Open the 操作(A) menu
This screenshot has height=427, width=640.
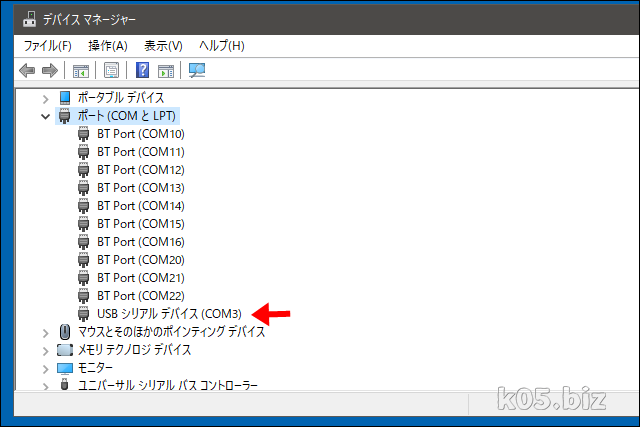(108, 46)
